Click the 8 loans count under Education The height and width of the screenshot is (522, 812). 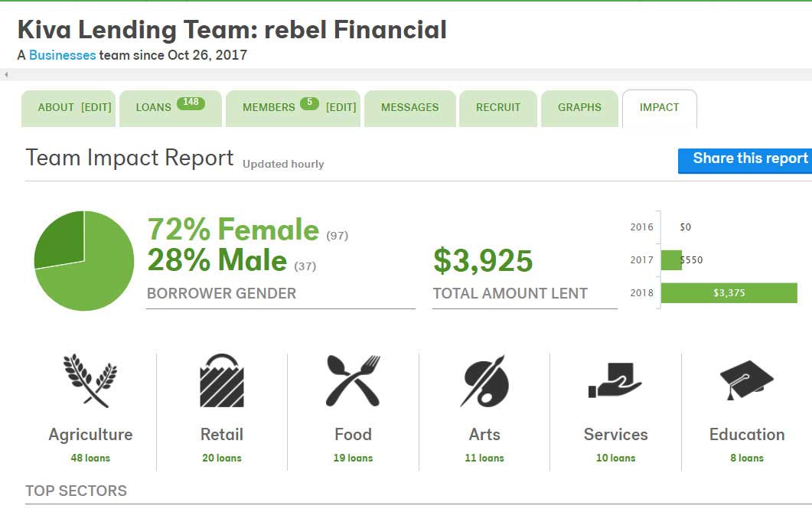point(747,458)
